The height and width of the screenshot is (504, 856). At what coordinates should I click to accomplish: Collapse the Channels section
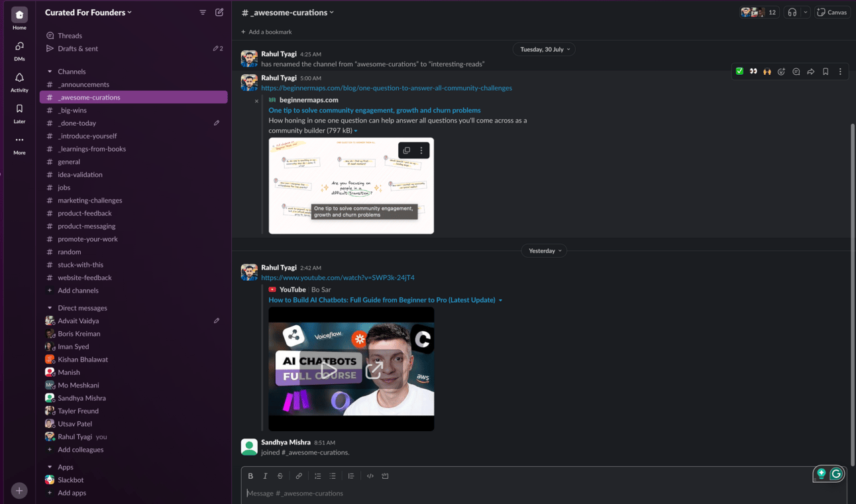(50, 72)
